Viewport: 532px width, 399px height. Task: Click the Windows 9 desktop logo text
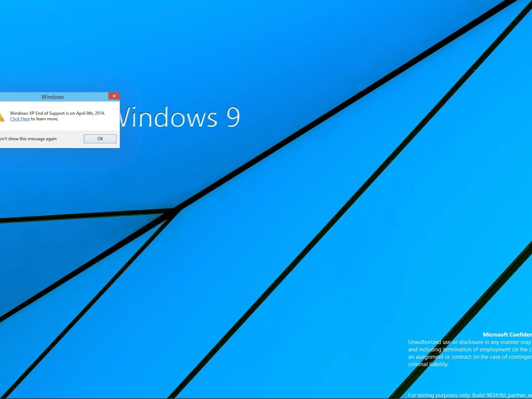(x=180, y=117)
